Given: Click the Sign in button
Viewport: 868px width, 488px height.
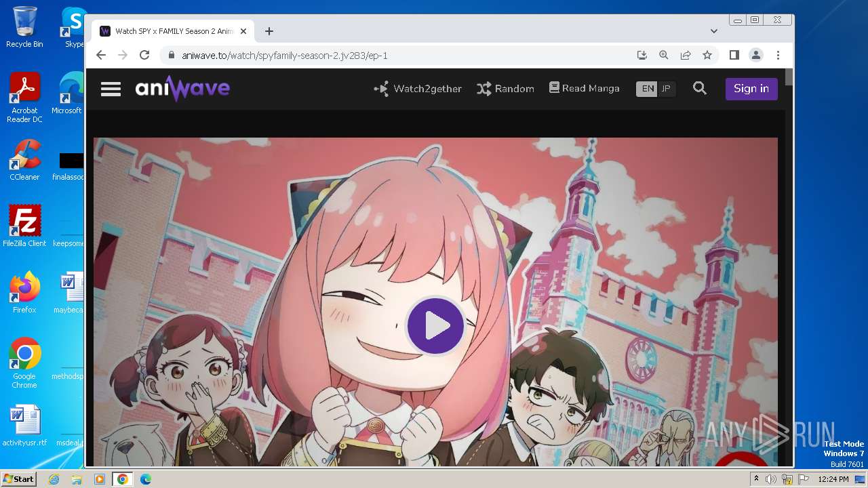Looking at the screenshot, I should coord(751,89).
